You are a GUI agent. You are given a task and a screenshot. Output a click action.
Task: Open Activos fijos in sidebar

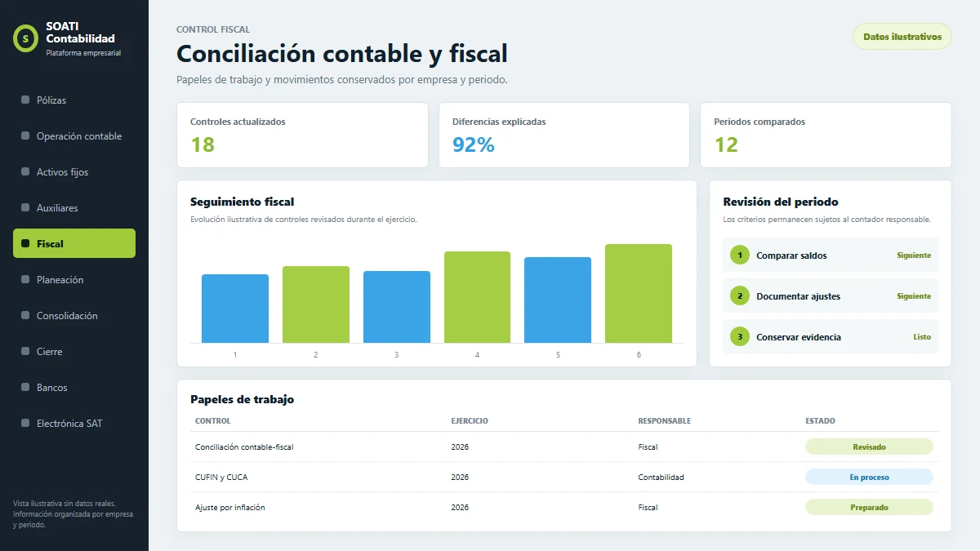[x=74, y=171]
